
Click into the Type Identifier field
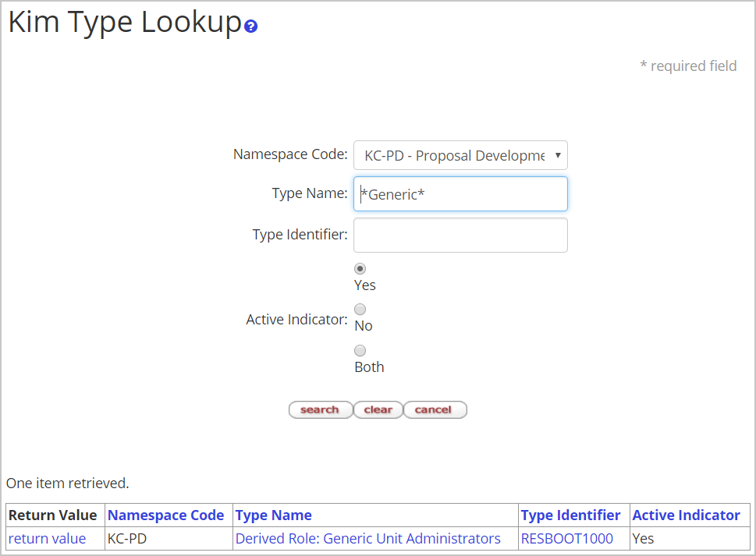460,236
